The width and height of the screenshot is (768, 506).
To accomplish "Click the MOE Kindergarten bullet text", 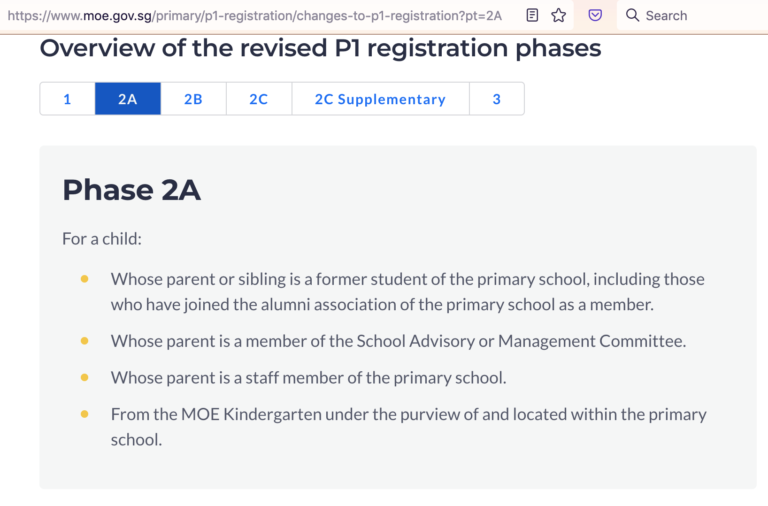I will click(x=408, y=427).
